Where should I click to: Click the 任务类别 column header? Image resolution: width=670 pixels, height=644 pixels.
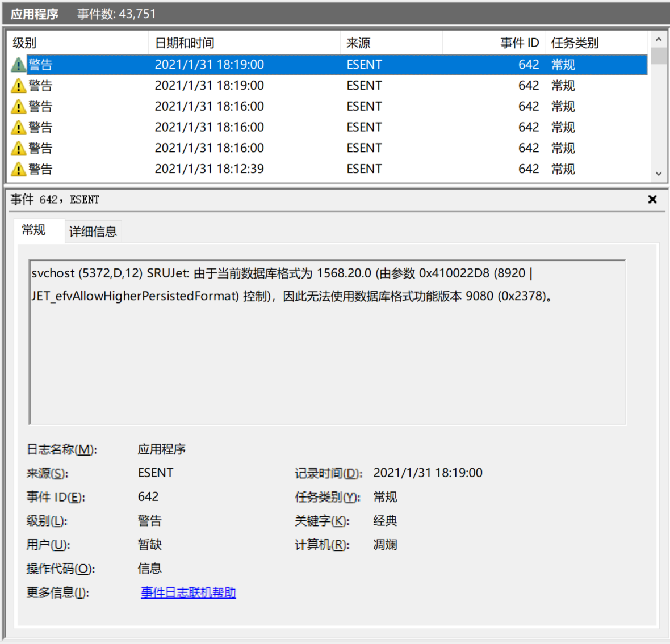[575, 42]
